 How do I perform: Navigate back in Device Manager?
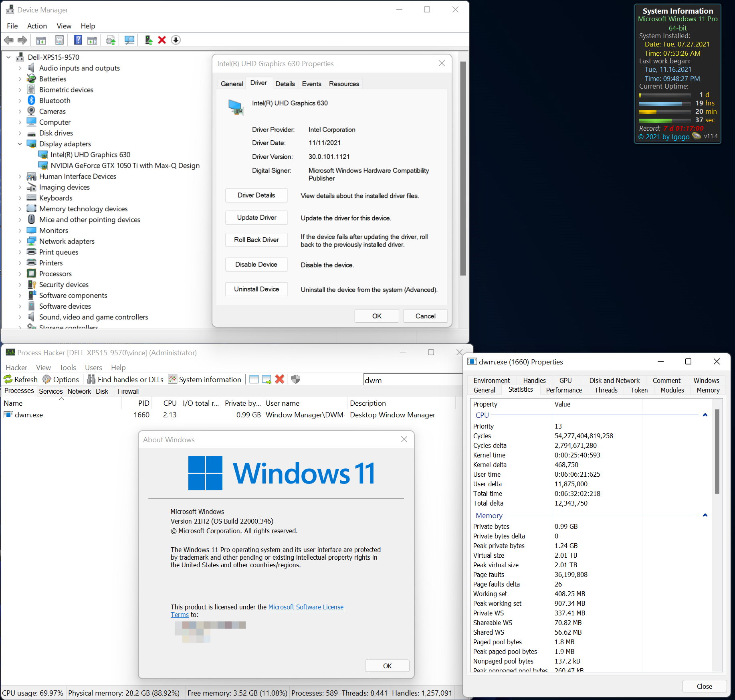click(x=8, y=40)
